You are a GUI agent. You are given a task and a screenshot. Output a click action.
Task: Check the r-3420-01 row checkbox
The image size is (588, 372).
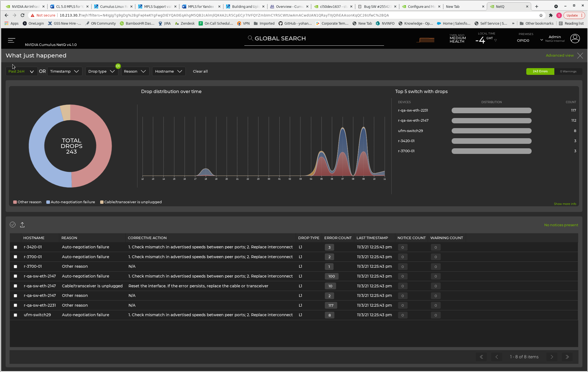point(15,247)
